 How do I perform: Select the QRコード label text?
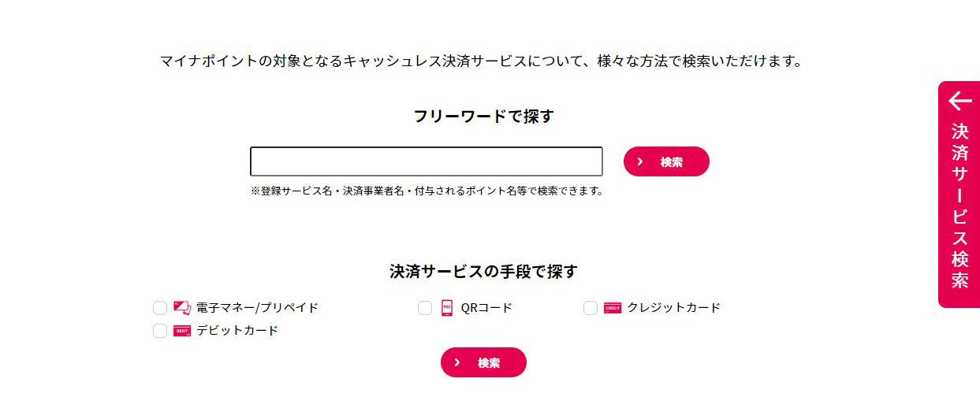click(x=486, y=308)
